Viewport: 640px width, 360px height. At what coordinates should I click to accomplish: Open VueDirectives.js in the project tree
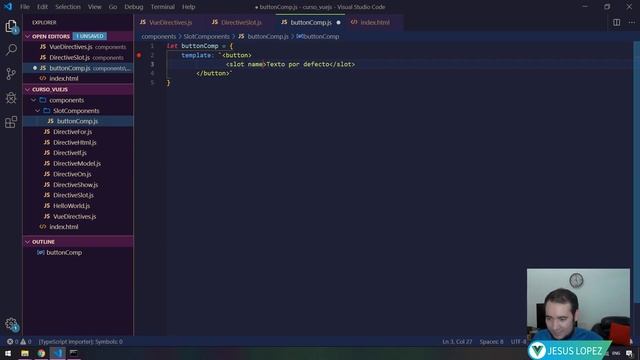(78, 216)
